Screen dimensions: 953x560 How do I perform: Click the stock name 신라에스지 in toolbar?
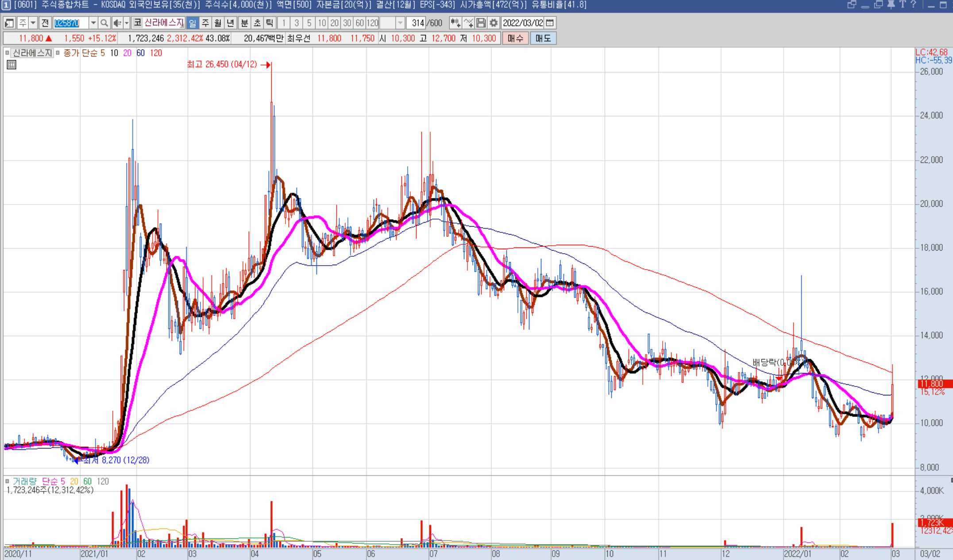pos(164,23)
